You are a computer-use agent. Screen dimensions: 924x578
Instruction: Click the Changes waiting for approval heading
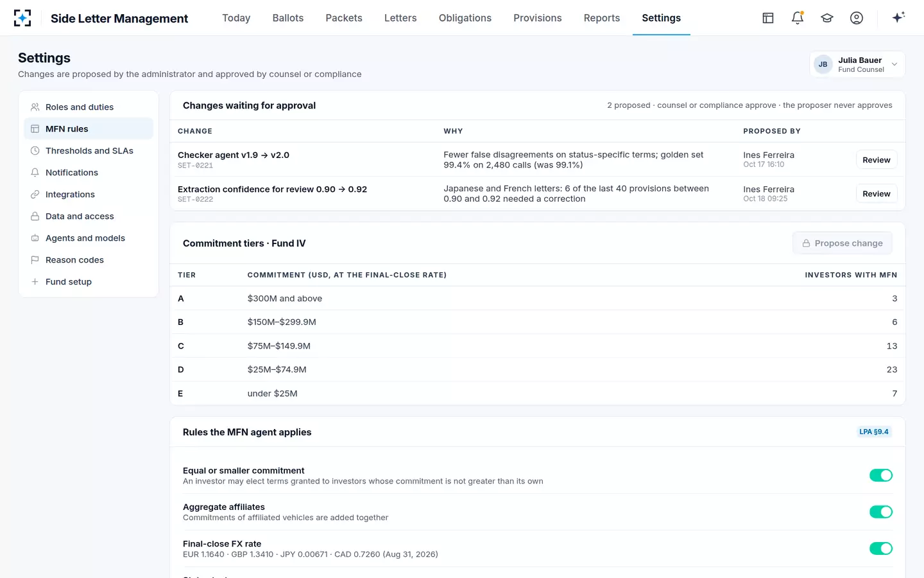249,105
